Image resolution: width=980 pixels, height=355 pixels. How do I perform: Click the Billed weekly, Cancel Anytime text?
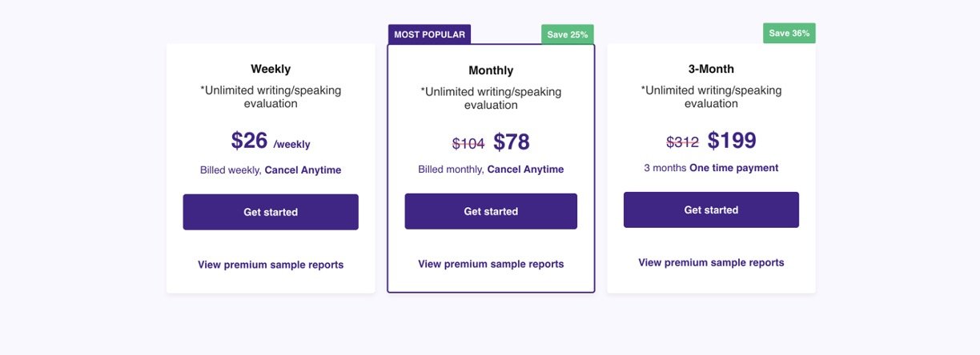(271, 170)
